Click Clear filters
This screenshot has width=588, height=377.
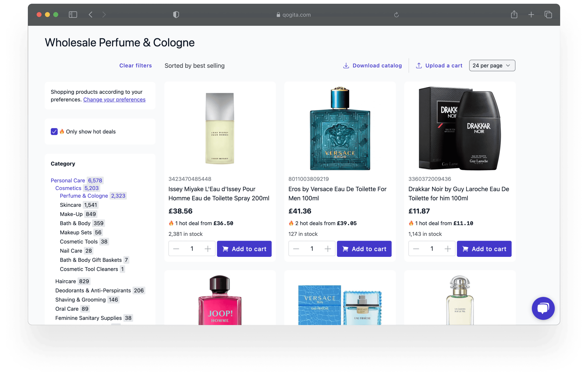pyautogui.click(x=135, y=66)
